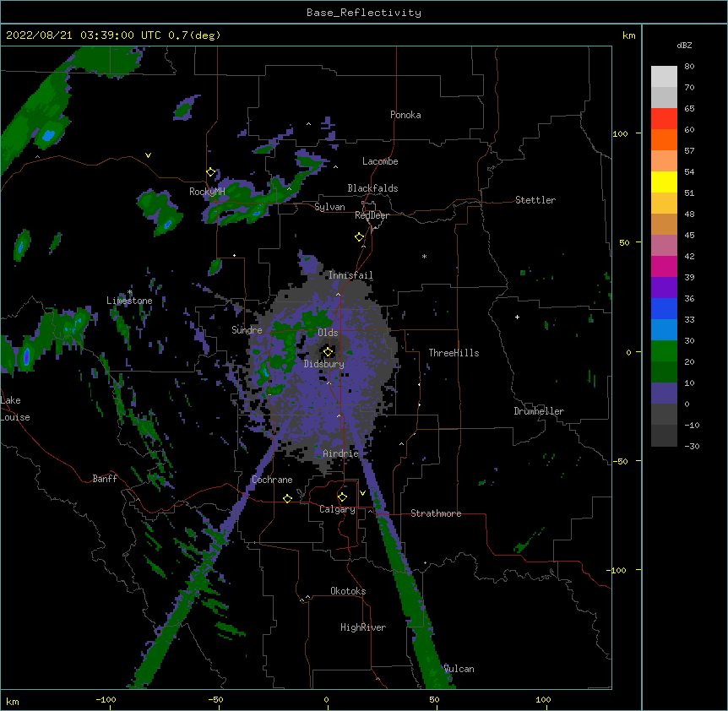The height and width of the screenshot is (711, 728).
Task: Click the -30 value on the dBZ legend
Action: tap(692, 447)
